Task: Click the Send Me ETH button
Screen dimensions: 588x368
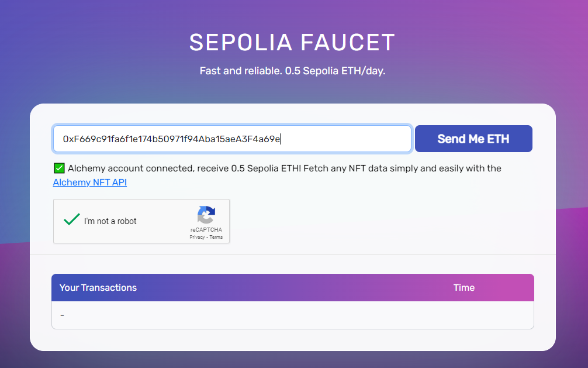Action: [x=473, y=139]
